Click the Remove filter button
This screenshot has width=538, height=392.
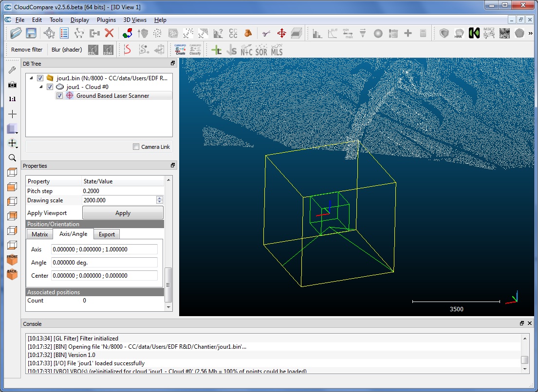(x=27, y=50)
